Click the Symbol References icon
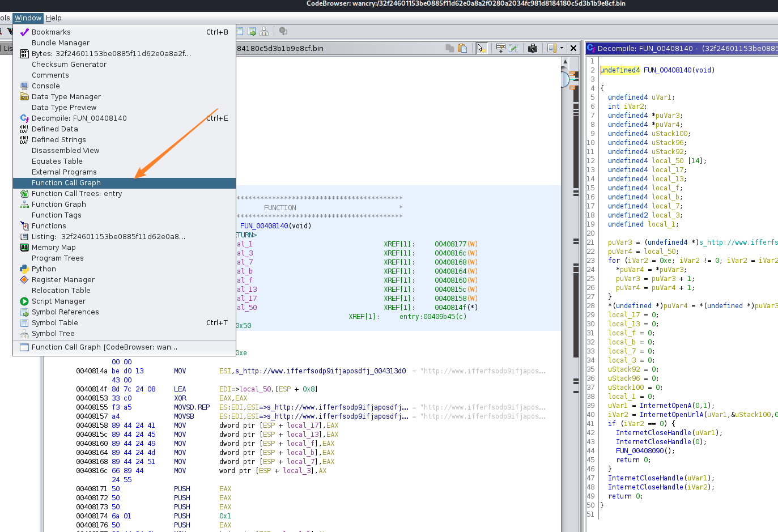The height and width of the screenshot is (532, 778). 24,312
